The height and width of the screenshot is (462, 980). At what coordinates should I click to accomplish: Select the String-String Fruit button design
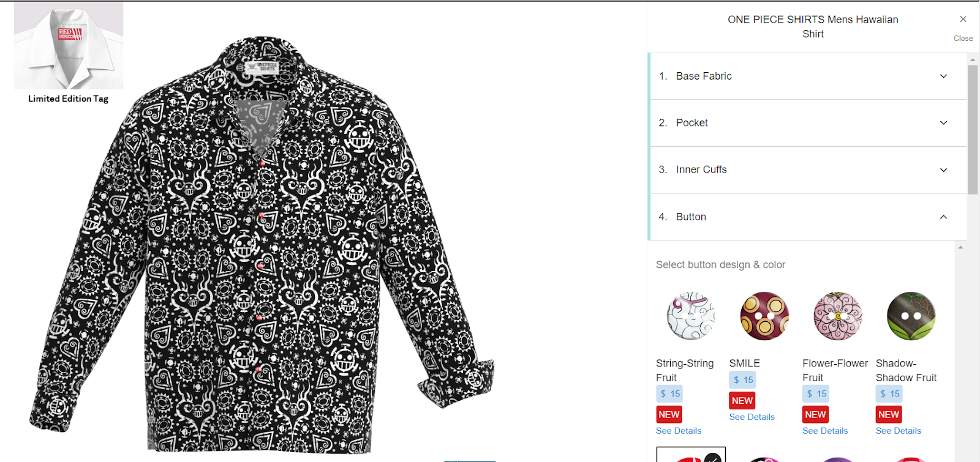[x=691, y=316]
